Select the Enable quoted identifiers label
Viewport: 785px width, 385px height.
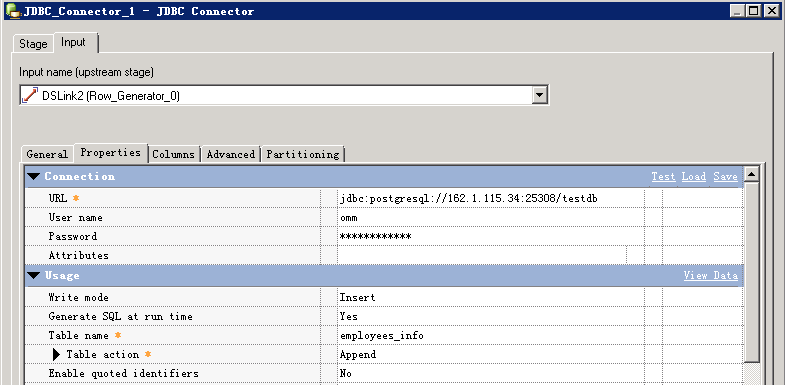(x=123, y=373)
